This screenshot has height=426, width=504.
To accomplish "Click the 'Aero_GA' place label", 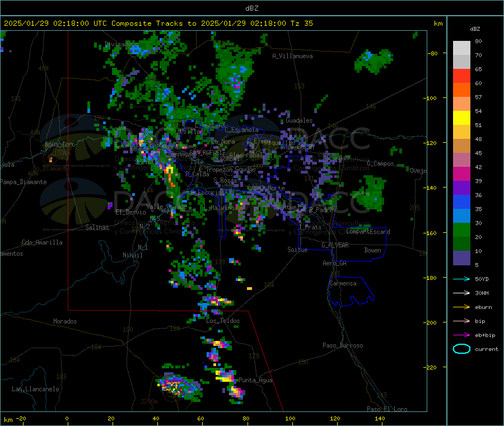I will pyautogui.click(x=334, y=263).
